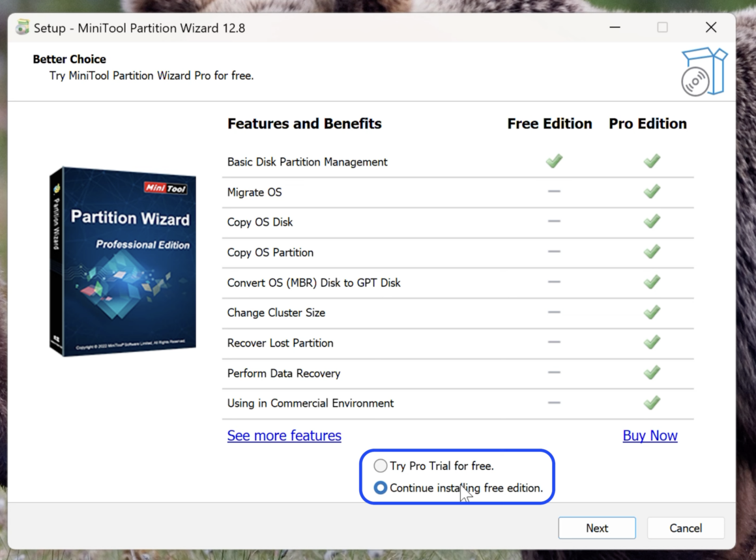The height and width of the screenshot is (560, 756).
Task: Click Free dash for Convert OS (MBR) Disk
Action: pyautogui.click(x=554, y=282)
